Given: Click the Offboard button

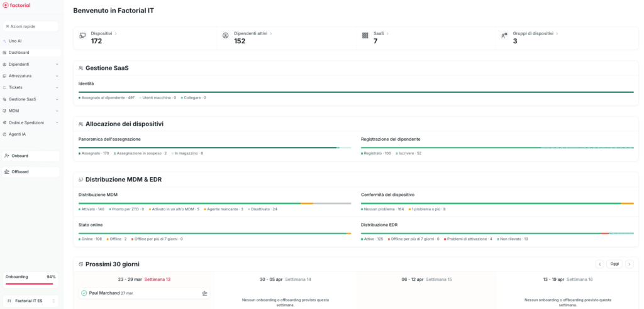Looking at the screenshot, I should (x=31, y=171).
